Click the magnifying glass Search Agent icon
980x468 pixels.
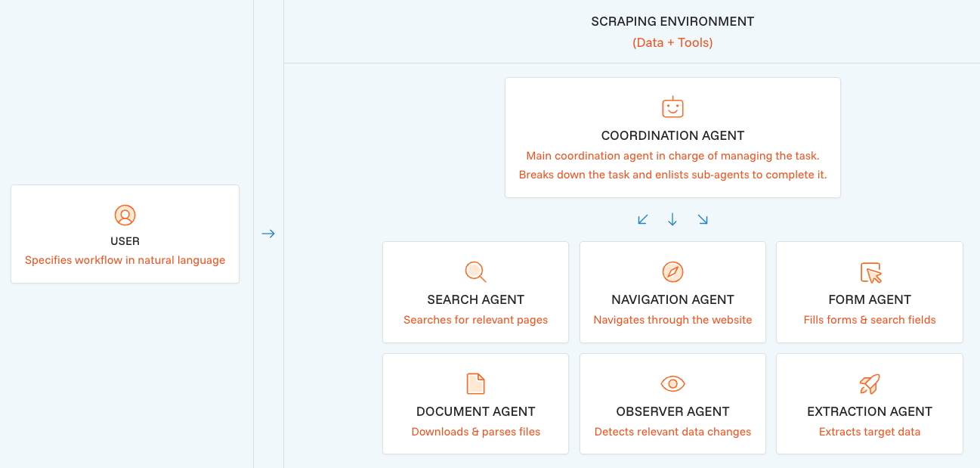[475, 272]
